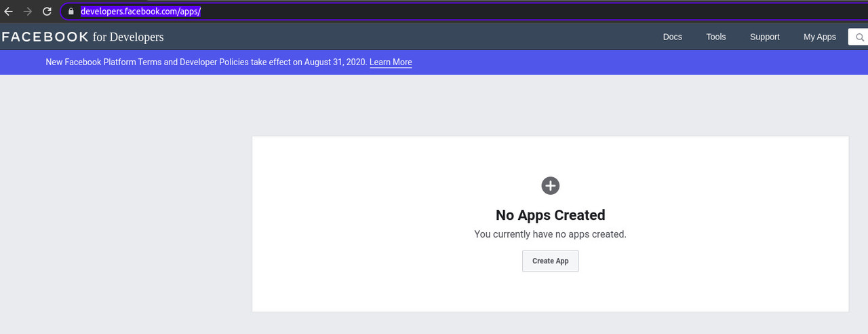Image resolution: width=868 pixels, height=334 pixels.
Task: Click the Create App button
Action: 551,261
